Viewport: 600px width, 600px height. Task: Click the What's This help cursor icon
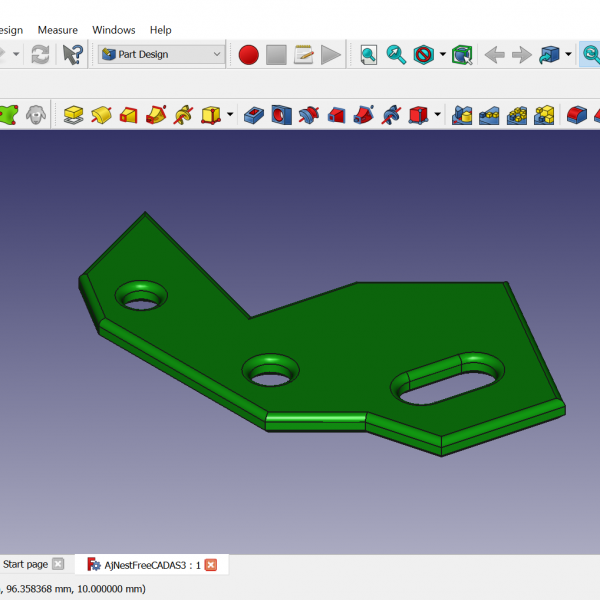(73, 54)
